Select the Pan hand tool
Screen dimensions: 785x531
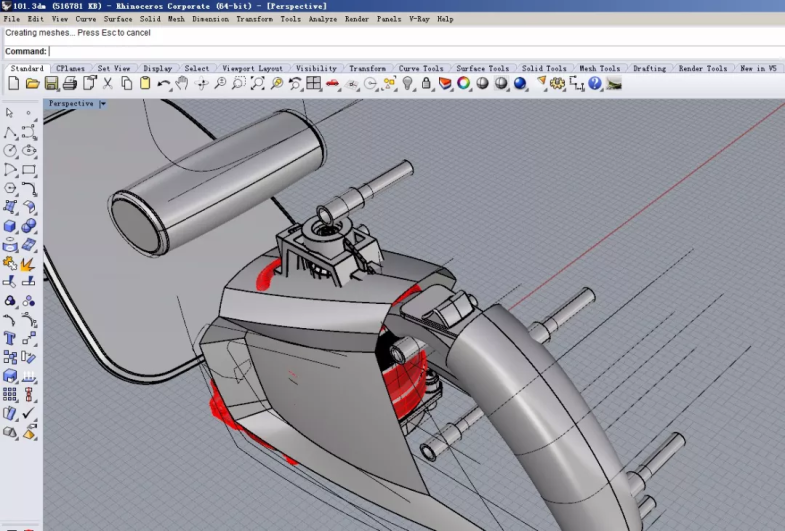point(182,84)
